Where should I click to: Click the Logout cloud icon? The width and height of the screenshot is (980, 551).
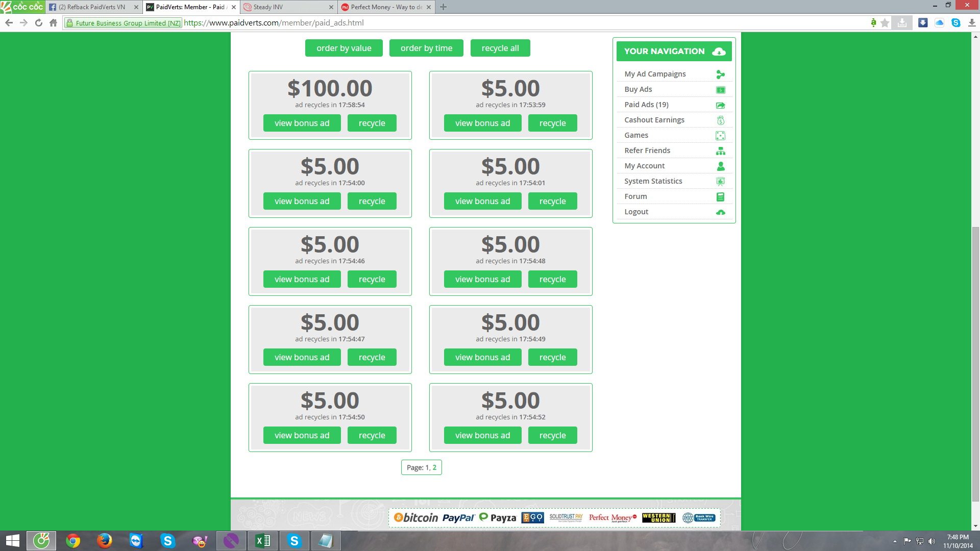click(720, 212)
